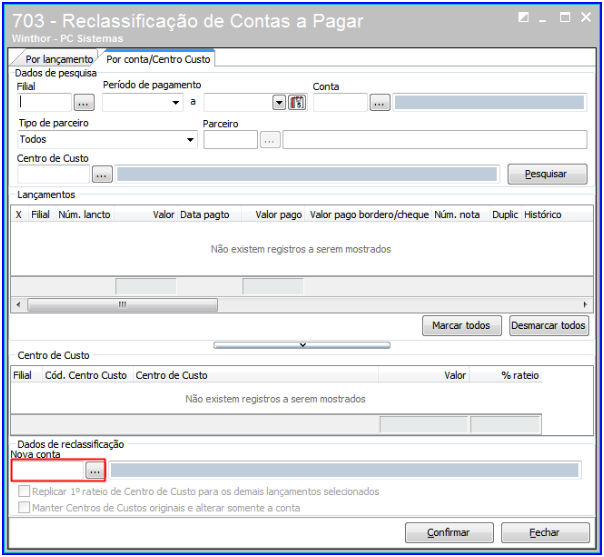Screen dimensions: 604x557
Task: Open Período de pagamento start date dropdown
Action: coord(176,103)
